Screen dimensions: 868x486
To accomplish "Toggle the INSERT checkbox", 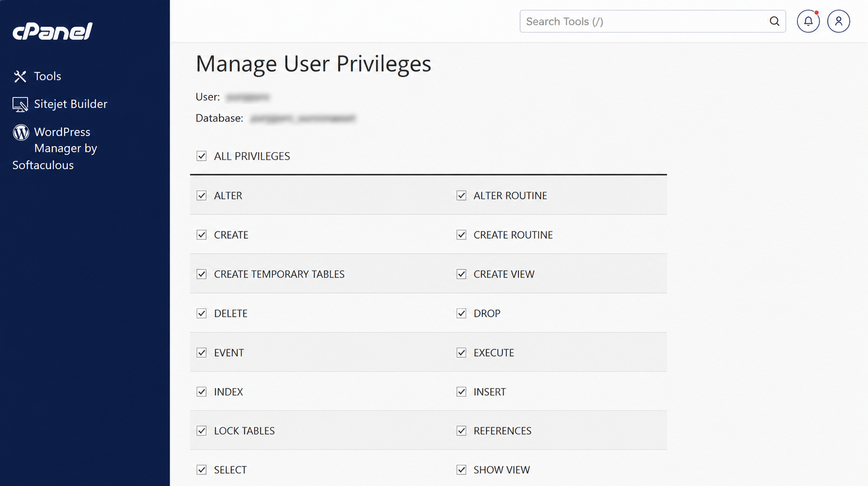I will point(461,392).
